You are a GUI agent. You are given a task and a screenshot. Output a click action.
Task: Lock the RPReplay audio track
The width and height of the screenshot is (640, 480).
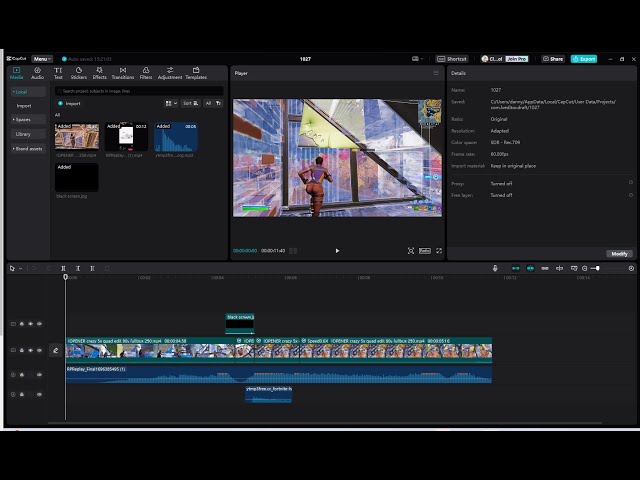pyautogui.click(x=22, y=375)
